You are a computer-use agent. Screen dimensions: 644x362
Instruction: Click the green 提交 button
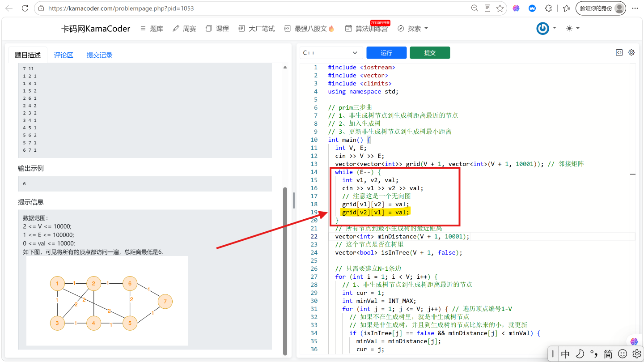430,53
